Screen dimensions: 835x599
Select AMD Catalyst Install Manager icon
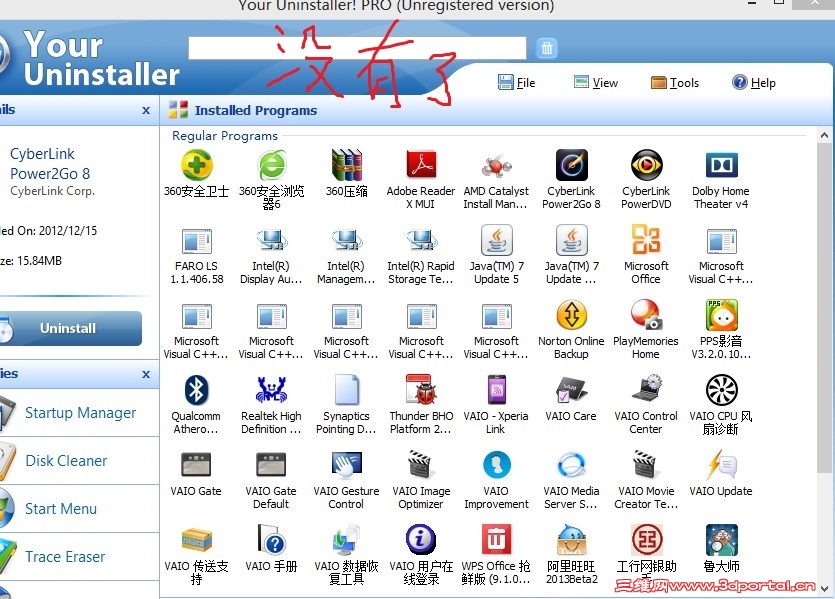(496, 165)
